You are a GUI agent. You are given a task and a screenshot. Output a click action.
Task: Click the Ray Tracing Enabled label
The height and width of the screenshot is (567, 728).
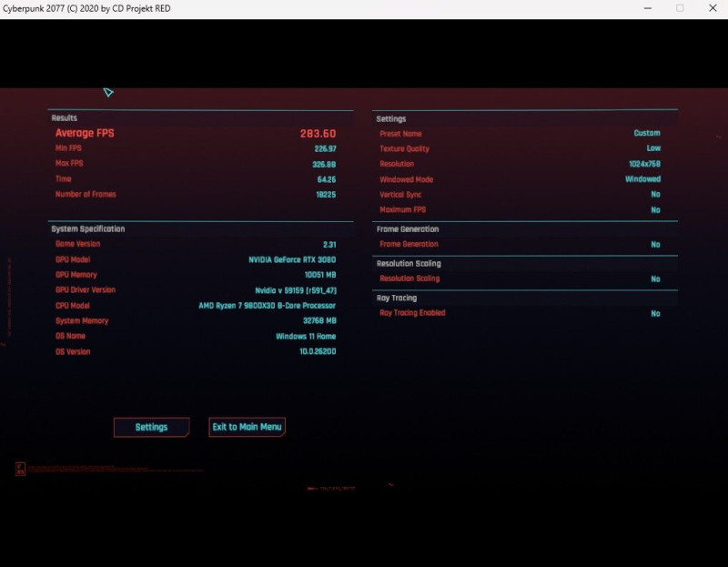tap(412, 312)
